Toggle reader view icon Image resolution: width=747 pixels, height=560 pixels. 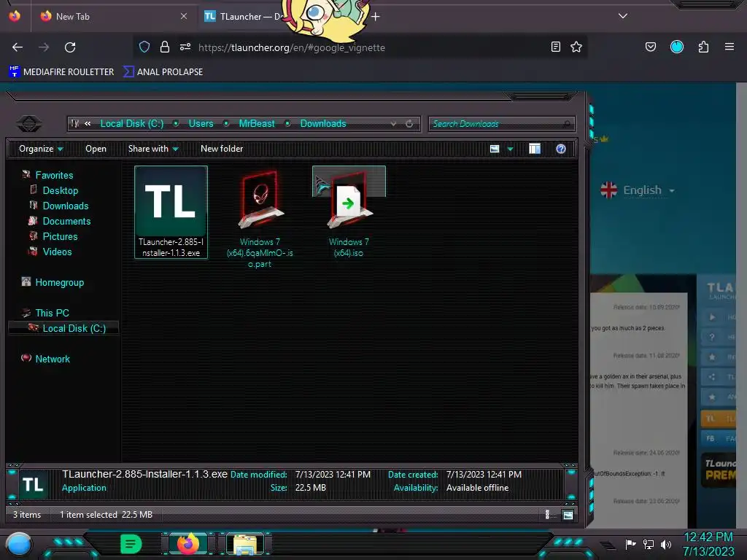point(555,47)
